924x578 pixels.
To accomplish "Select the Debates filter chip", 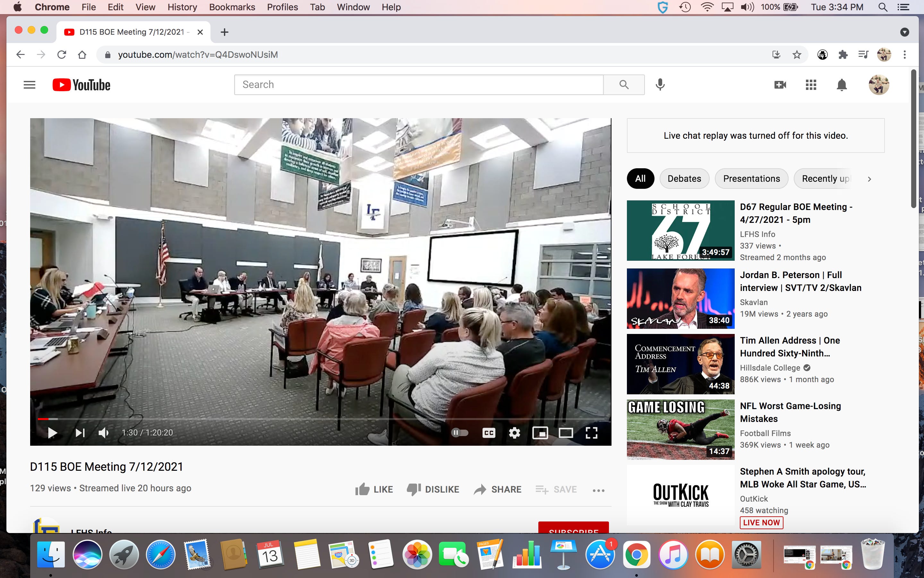I will [684, 179].
